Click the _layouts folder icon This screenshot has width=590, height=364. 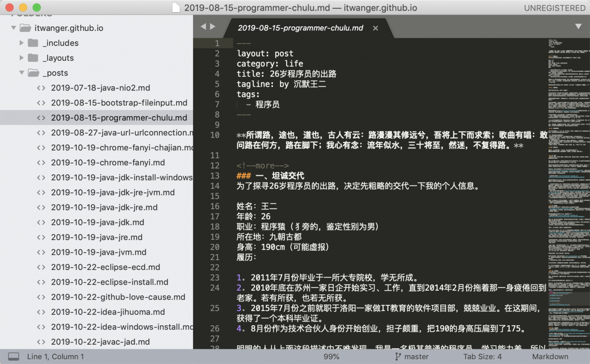tap(33, 58)
